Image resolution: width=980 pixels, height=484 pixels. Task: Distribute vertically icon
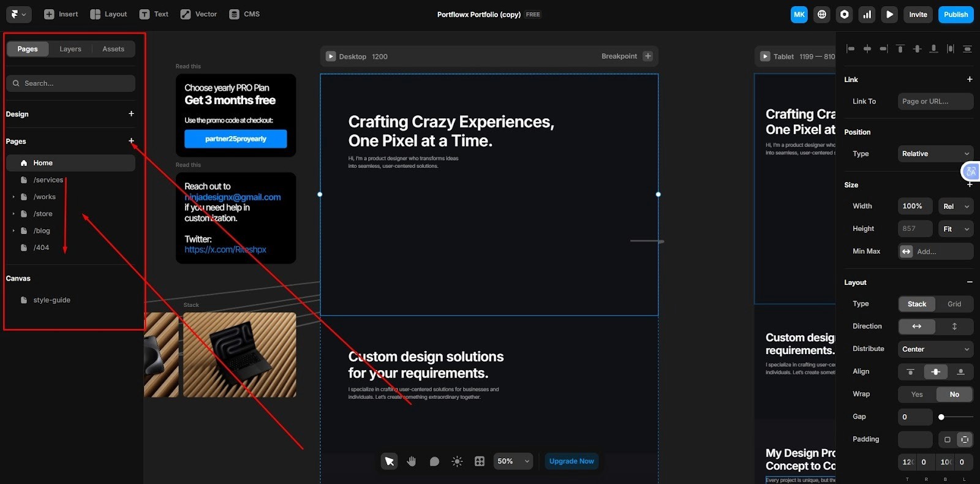click(967, 48)
